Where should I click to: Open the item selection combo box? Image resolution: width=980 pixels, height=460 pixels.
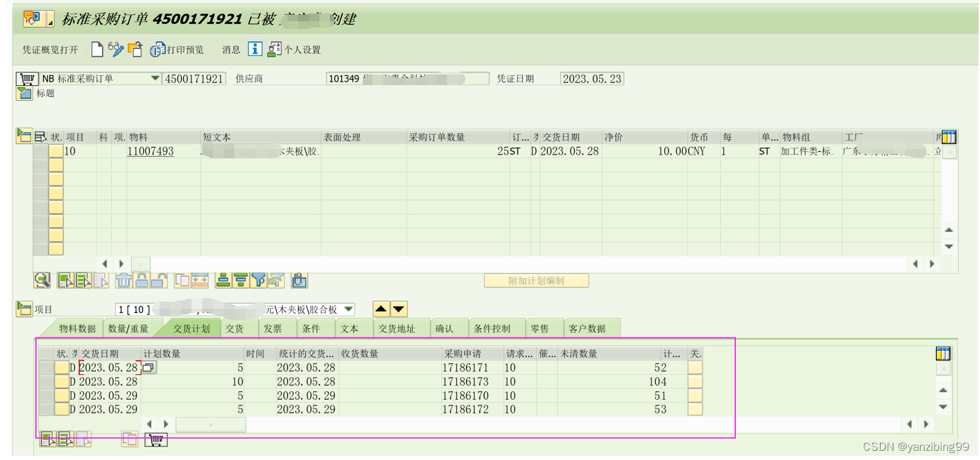(x=347, y=309)
